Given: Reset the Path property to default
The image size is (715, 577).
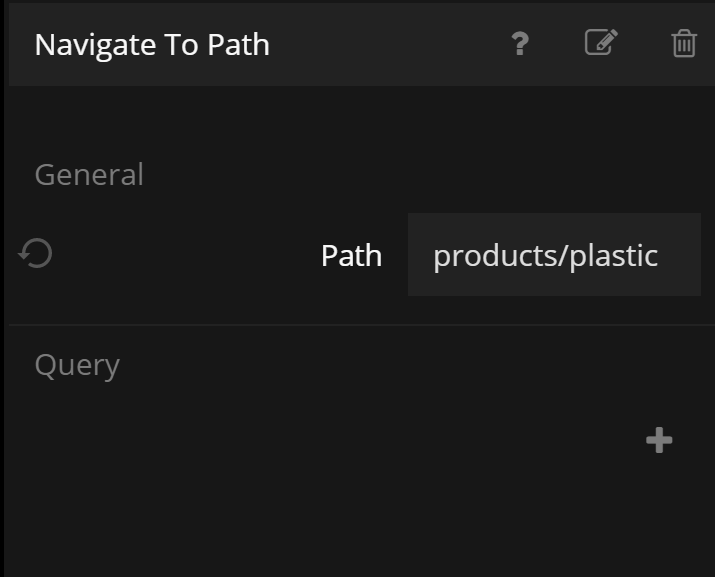Looking at the screenshot, I should (36, 254).
